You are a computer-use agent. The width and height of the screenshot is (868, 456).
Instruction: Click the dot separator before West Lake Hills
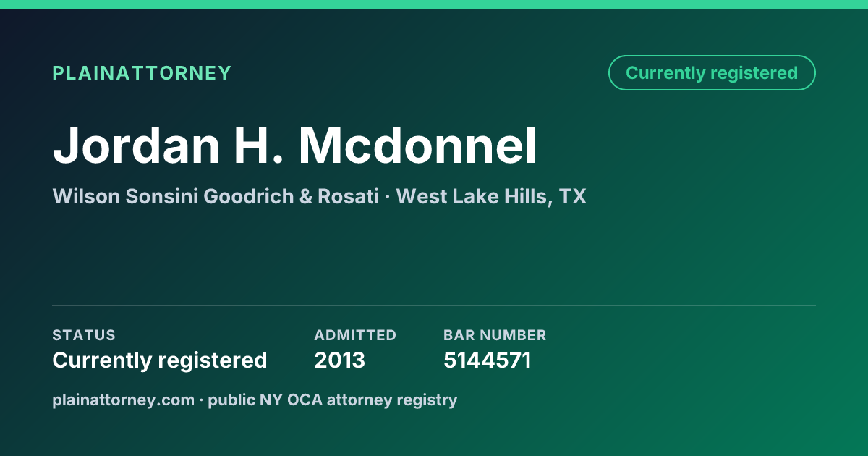[x=388, y=197]
